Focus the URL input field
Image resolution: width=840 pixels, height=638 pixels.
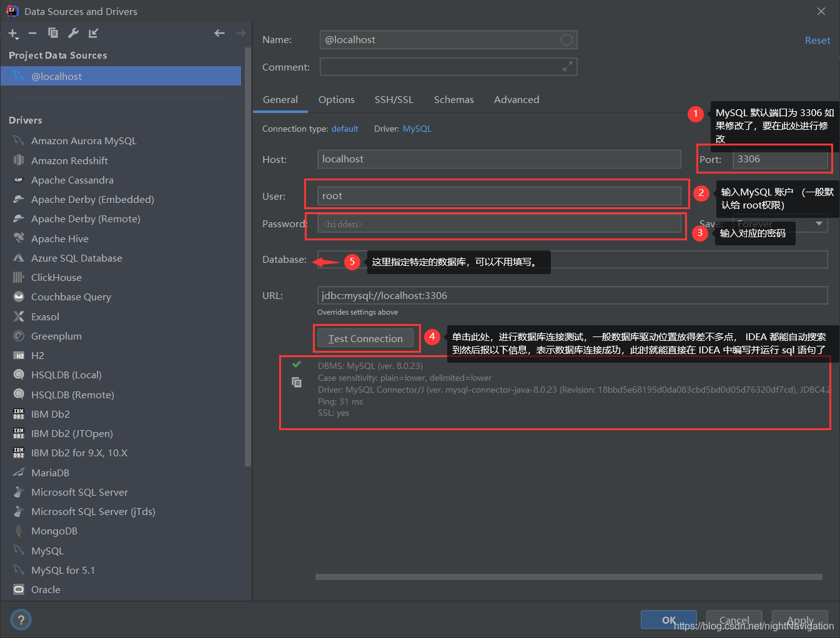click(573, 295)
